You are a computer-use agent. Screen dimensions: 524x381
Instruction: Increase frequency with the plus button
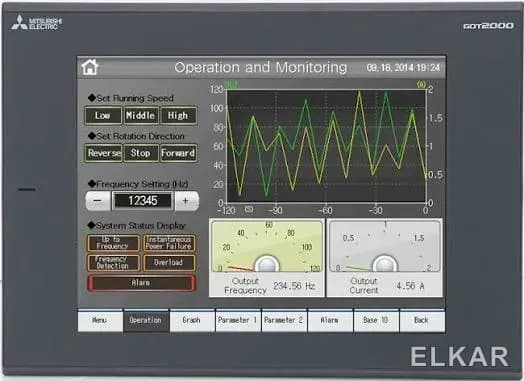186,201
